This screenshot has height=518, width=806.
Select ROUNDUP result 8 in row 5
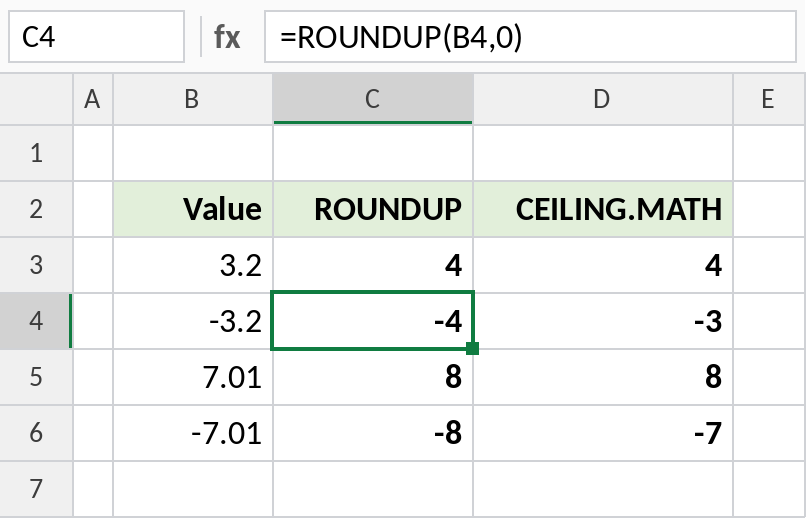[373, 377]
